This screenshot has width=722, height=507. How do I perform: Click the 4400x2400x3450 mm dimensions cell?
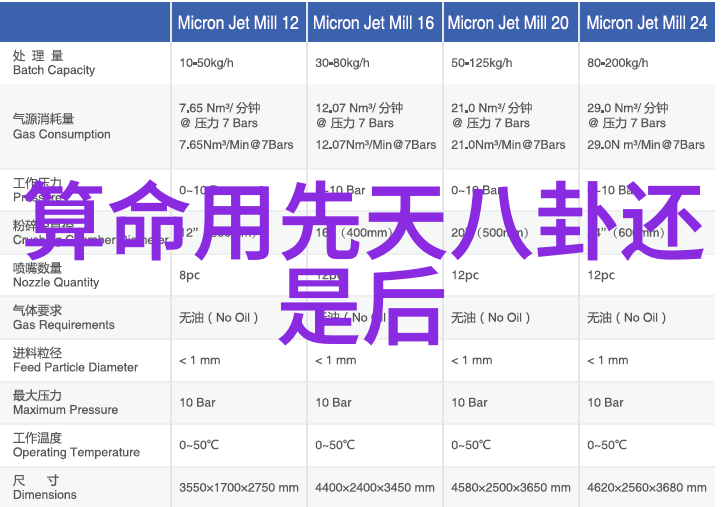pos(375,487)
